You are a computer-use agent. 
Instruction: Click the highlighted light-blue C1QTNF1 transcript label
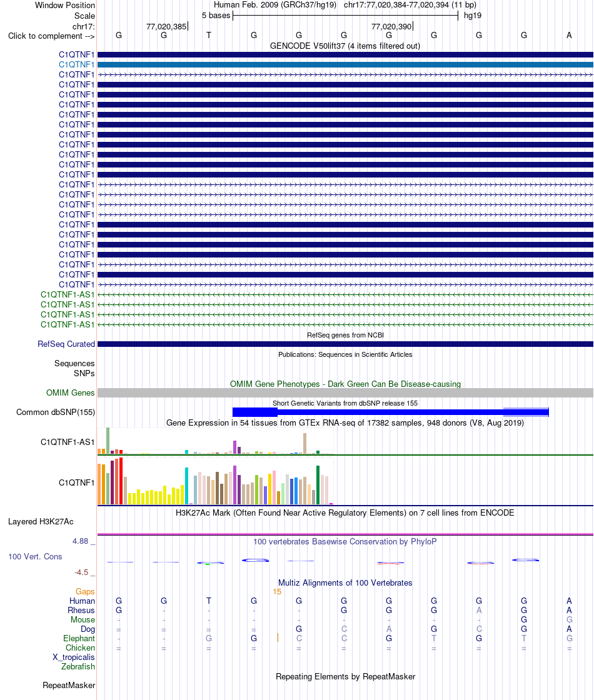[76, 65]
